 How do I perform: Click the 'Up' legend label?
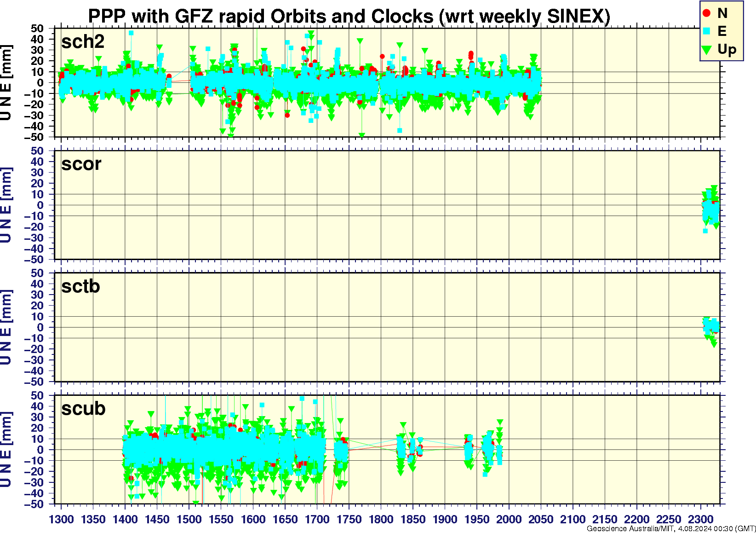(x=727, y=50)
